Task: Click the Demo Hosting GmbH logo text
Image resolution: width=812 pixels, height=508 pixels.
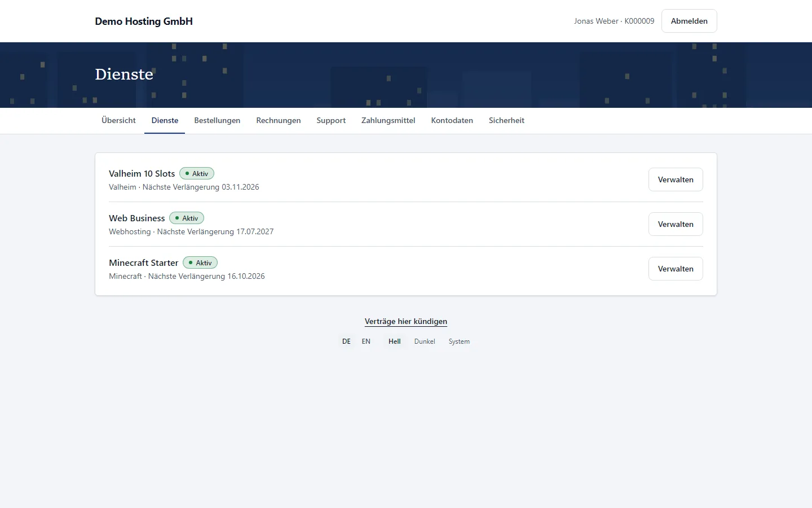Action: pyautogui.click(x=144, y=21)
